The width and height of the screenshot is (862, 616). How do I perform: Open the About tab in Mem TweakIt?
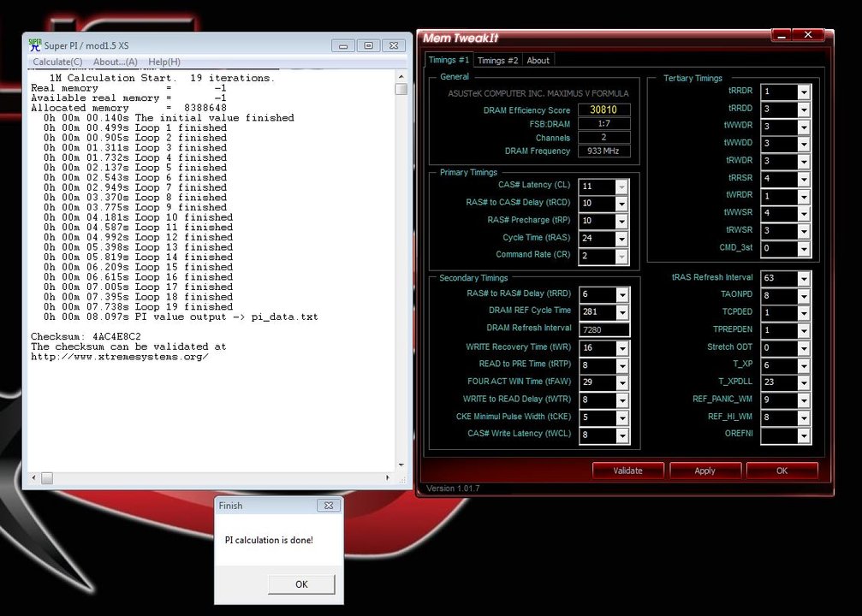pos(538,61)
